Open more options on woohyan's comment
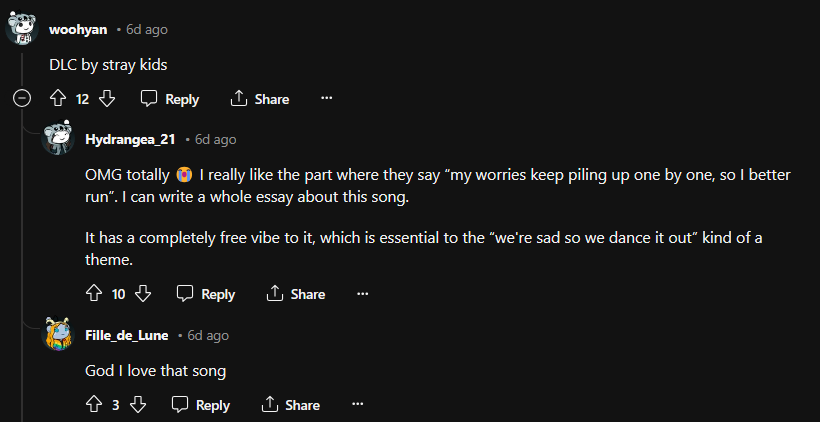 coord(326,99)
